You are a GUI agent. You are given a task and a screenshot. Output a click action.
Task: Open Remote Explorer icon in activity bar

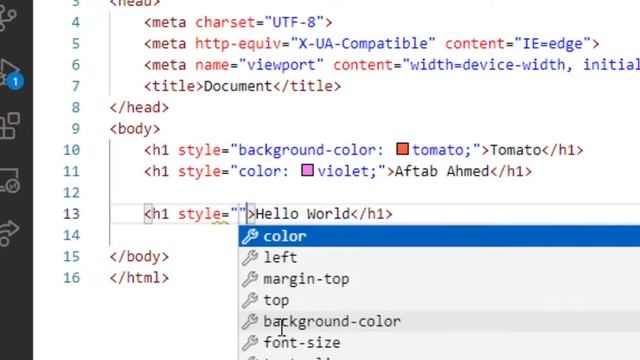pyautogui.click(x=10, y=180)
